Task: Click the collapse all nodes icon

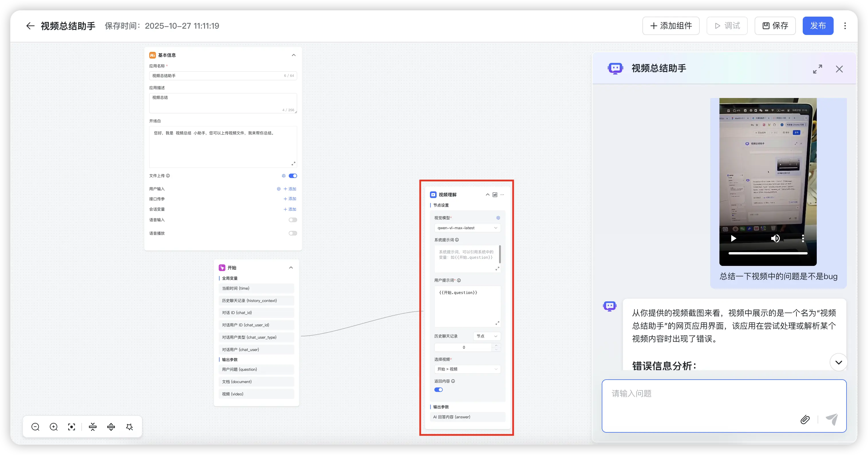Action: pos(93,427)
